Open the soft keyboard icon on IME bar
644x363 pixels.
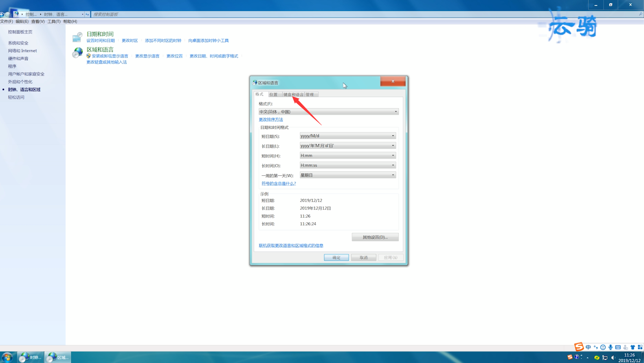coord(618,347)
